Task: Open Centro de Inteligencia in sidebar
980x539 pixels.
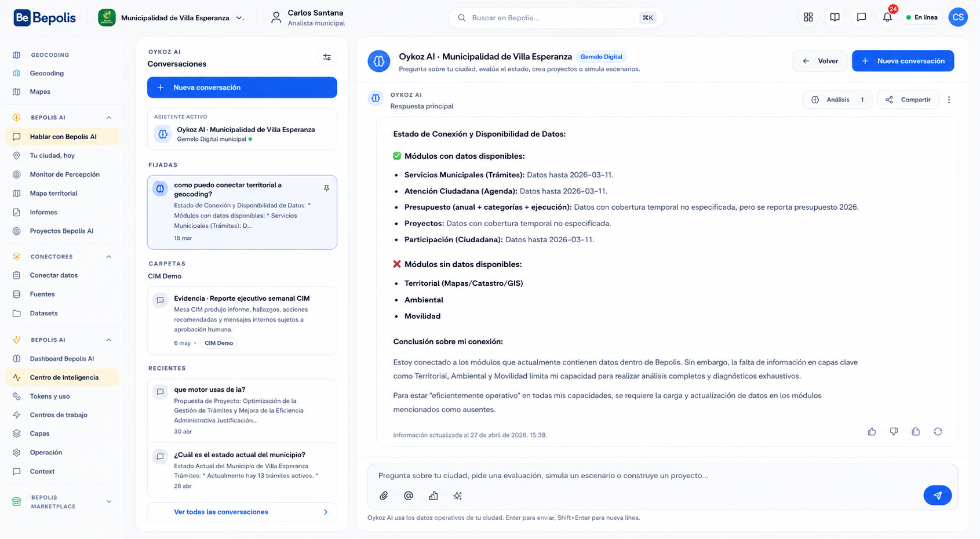Action: tap(63, 377)
